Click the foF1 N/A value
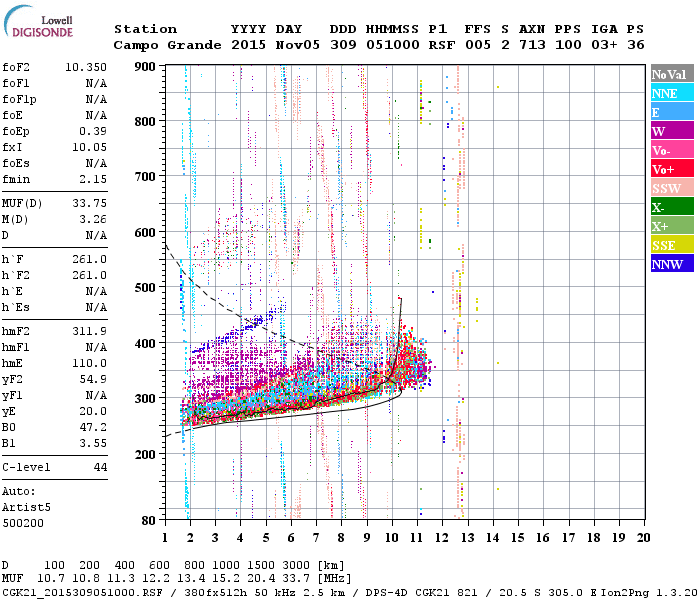700x600 pixels. coord(96,83)
